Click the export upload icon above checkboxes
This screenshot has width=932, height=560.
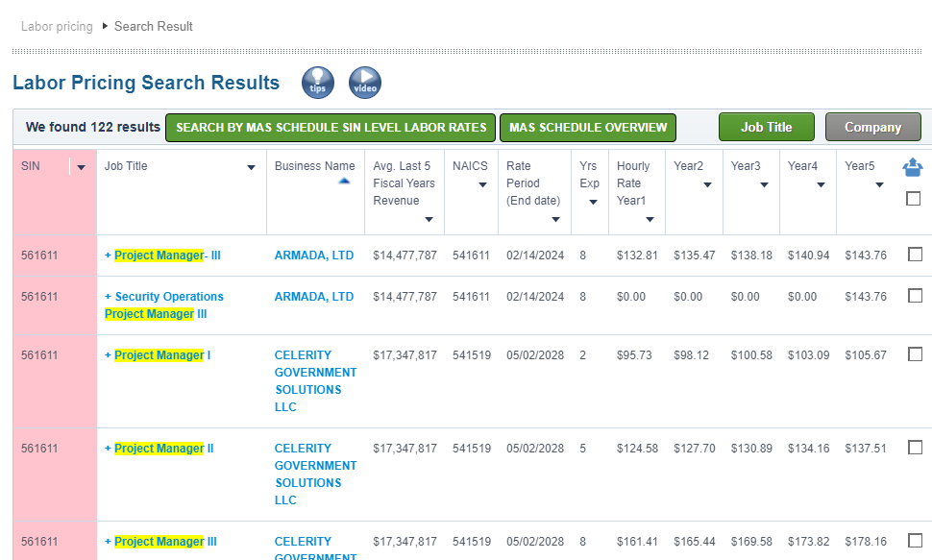click(x=913, y=168)
